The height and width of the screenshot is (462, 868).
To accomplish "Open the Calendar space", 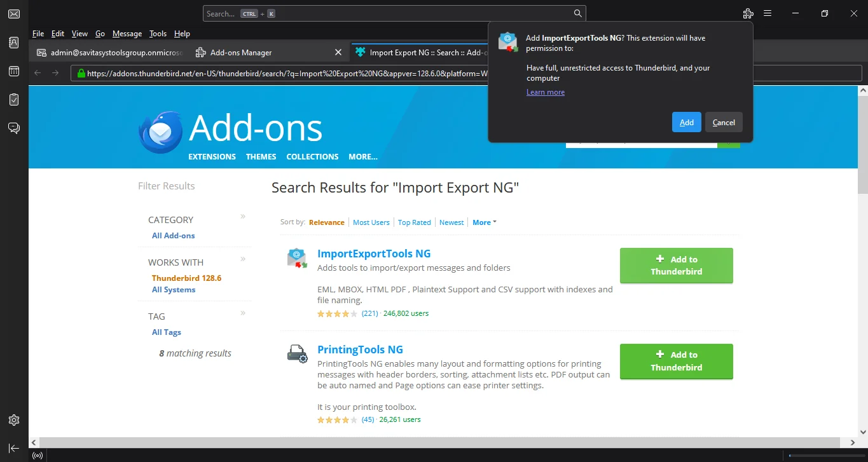I will tap(14, 71).
